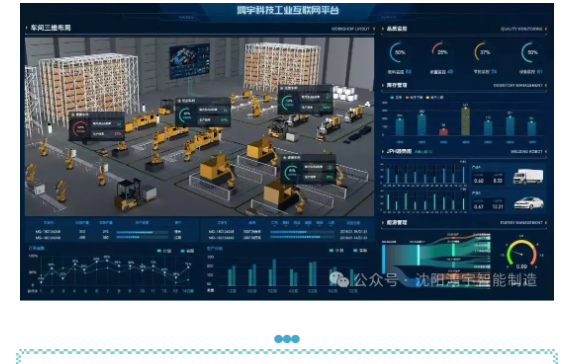Image resolution: width=573 pixels, height=364 pixels.
Task: Click the 50% quality gauge on the left
Action: tap(399, 52)
